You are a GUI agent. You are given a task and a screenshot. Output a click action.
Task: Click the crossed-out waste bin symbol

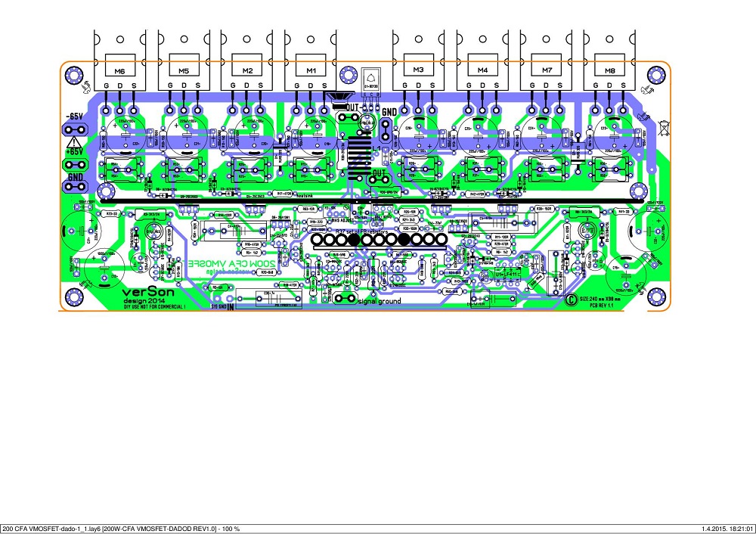[664, 127]
